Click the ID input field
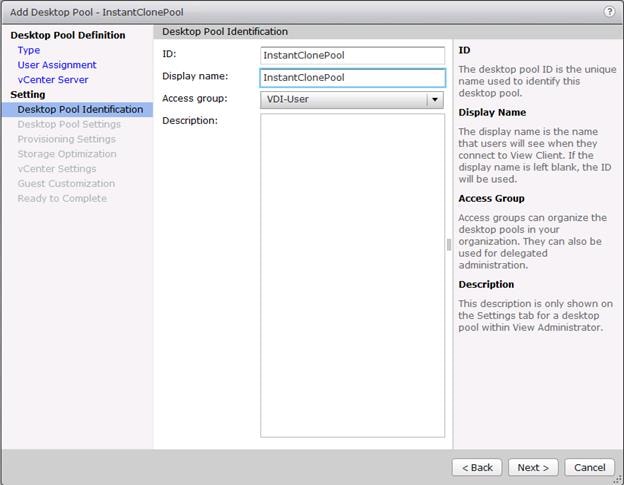This screenshot has height=485, width=624. pos(352,55)
